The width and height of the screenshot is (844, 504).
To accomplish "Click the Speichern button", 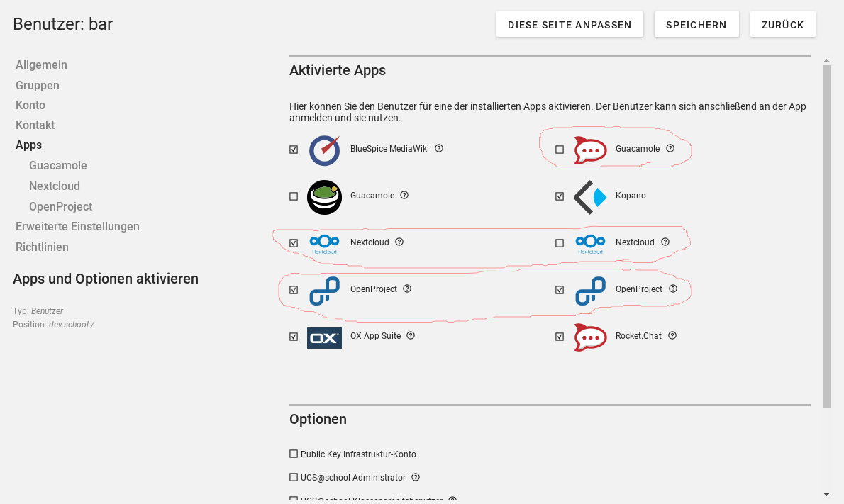I will tap(696, 25).
